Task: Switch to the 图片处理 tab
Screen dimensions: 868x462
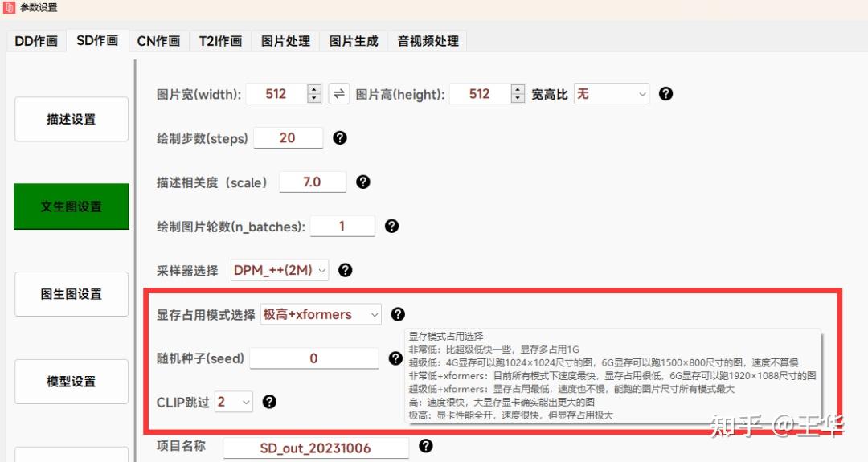Action: [285, 41]
